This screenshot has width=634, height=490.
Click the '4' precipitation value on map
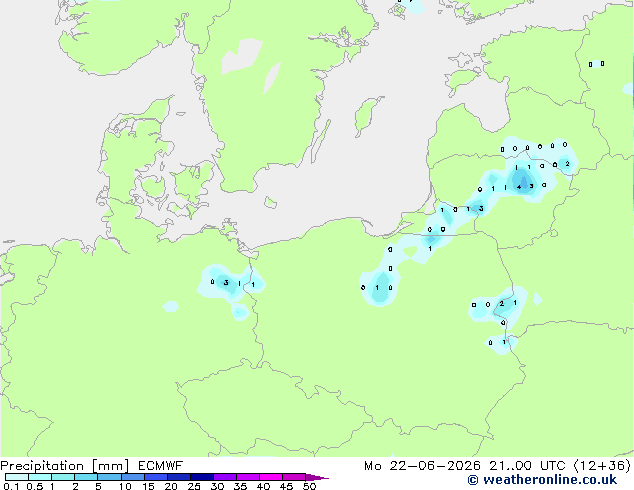click(519, 187)
